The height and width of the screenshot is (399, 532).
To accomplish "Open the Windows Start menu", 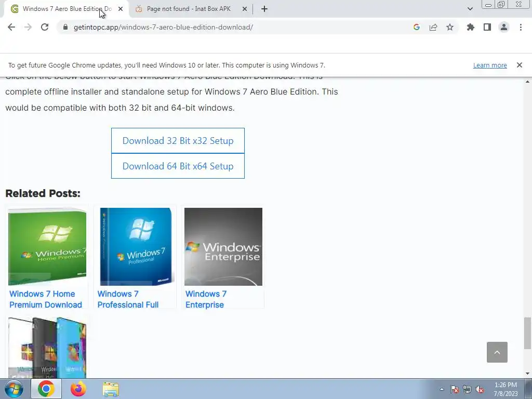I will tap(14, 389).
